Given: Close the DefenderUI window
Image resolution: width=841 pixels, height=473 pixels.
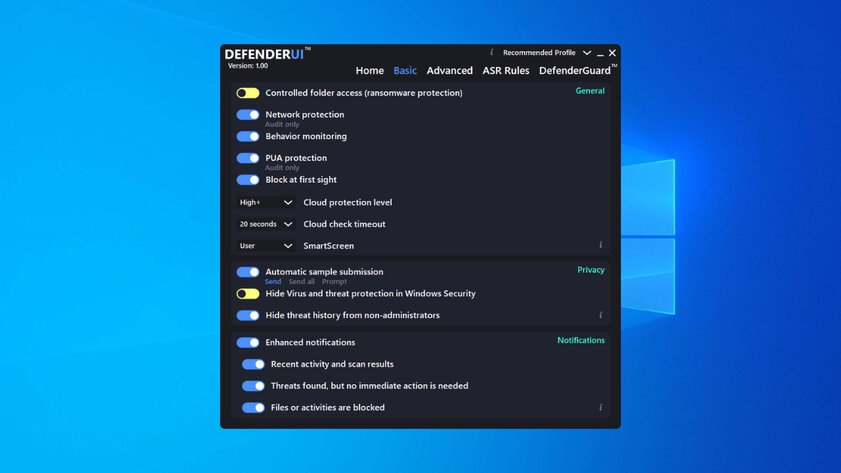Looking at the screenshot, I should (612, 53).
